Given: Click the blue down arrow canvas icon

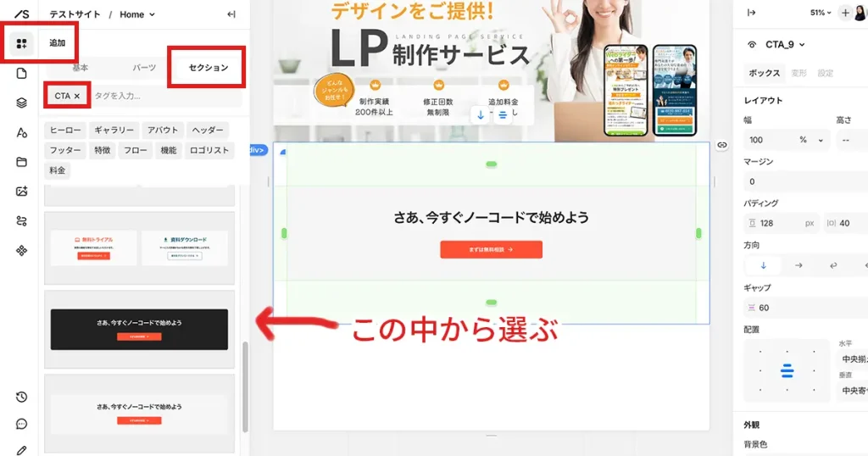Looking at the screenshot, I should [x=481, y=115].
